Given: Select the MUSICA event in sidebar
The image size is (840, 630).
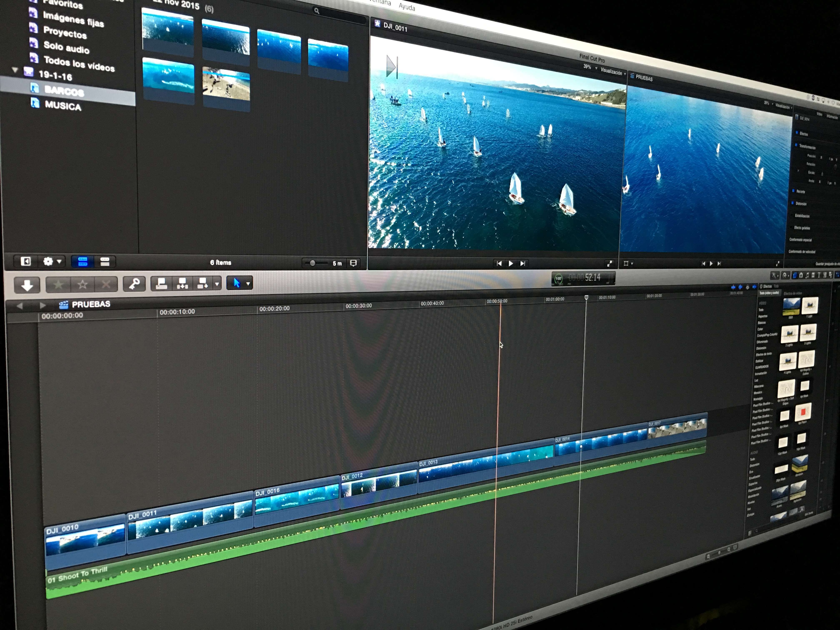Looking at the screenshot, I should click(x=63, y=105).
